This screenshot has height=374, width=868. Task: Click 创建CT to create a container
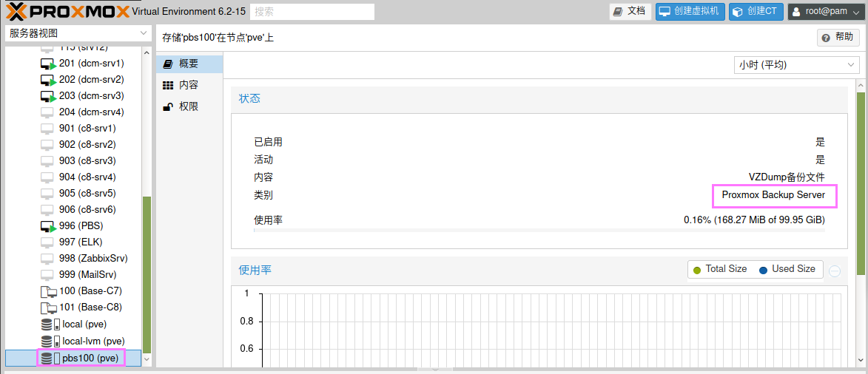756,11
